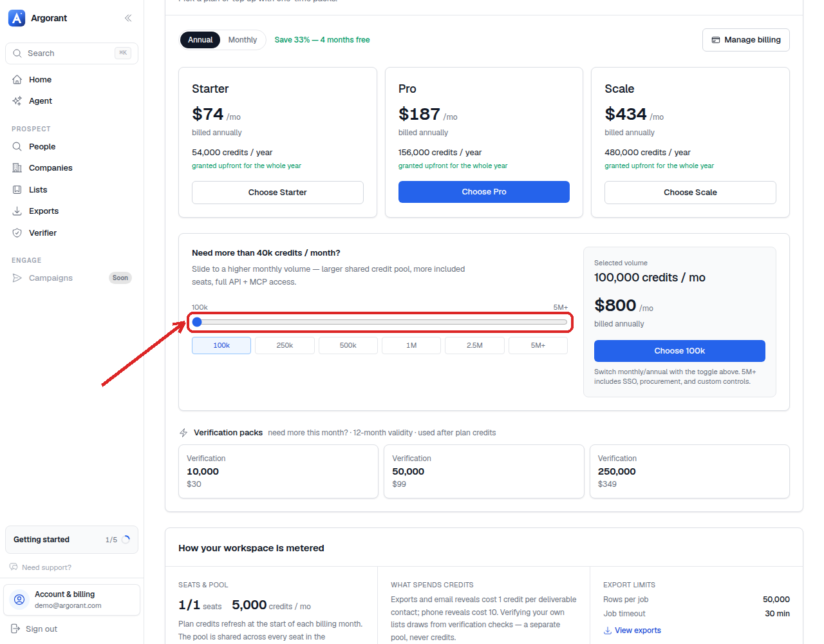Click the 5,000 credits / mo value
Image resolution: width=824 pixels, height=644 pixels.
tap(271, 605)
